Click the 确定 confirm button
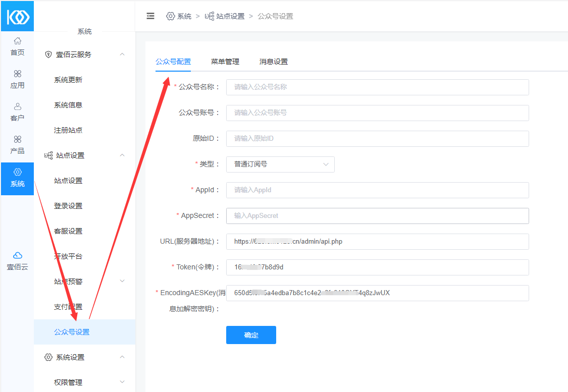The image size is (568, 392). tap(251, 335)
